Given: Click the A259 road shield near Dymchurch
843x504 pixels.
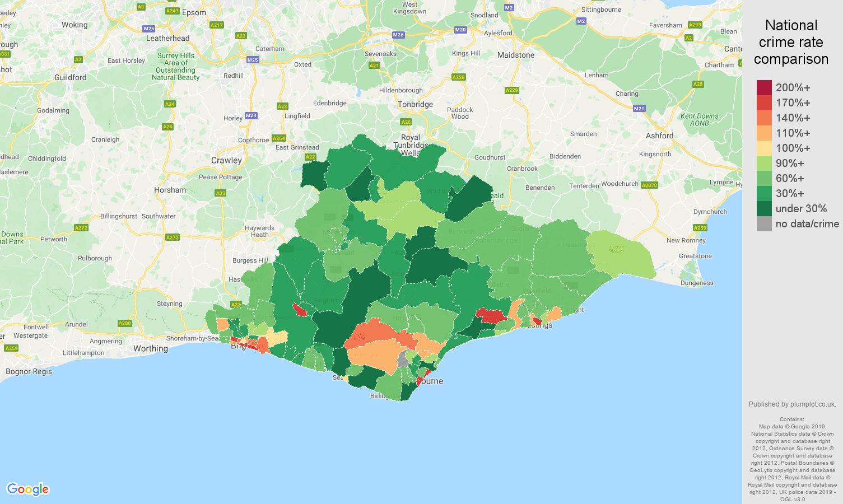Looking at the screenshot, I should tap(700, 227).
